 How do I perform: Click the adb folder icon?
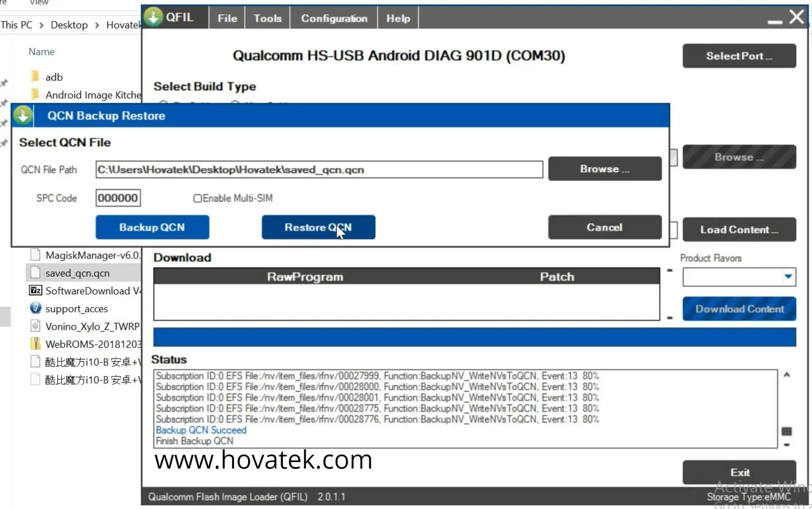36,76
